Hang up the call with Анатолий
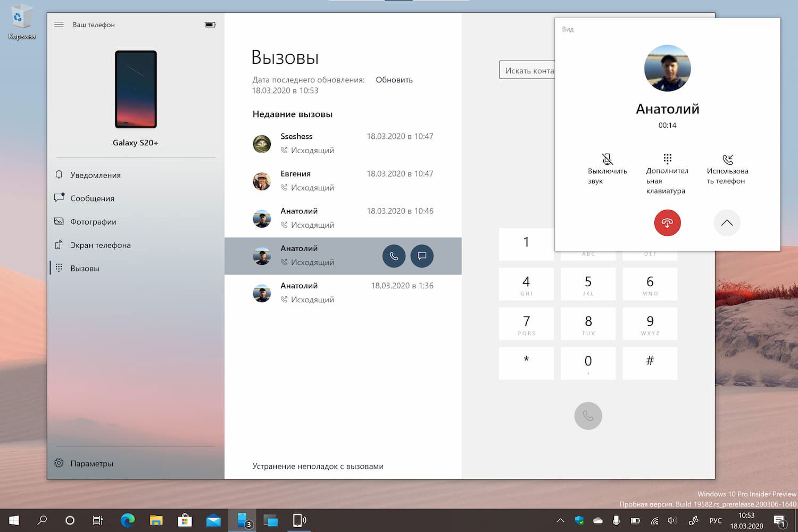 click(667, 223)
